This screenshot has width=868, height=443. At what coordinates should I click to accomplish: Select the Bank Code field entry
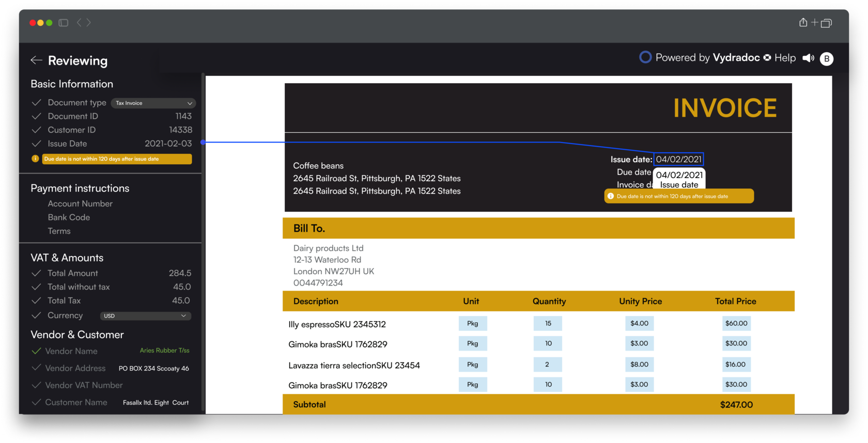pyautogui.click(x=69, y=217)
